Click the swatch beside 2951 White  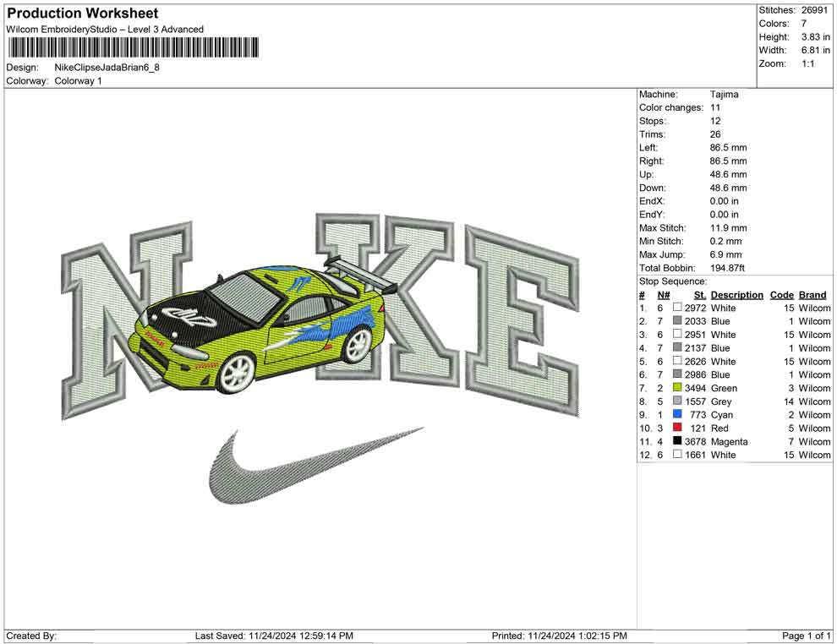(677, 334)
